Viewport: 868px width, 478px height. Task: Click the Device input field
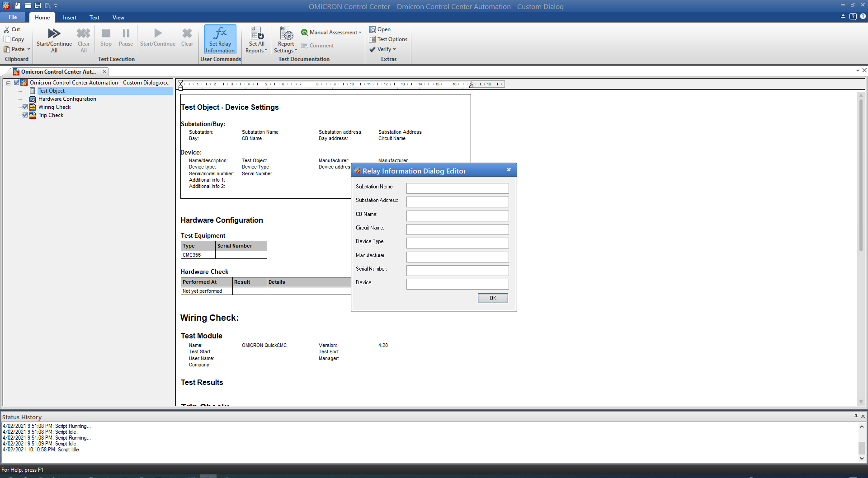458,284
